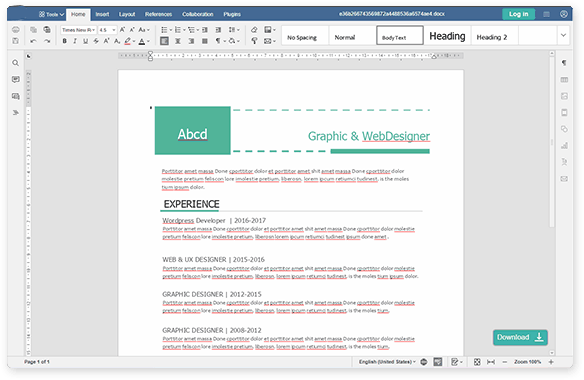Decrease the paragraph indent

point(205,30)
